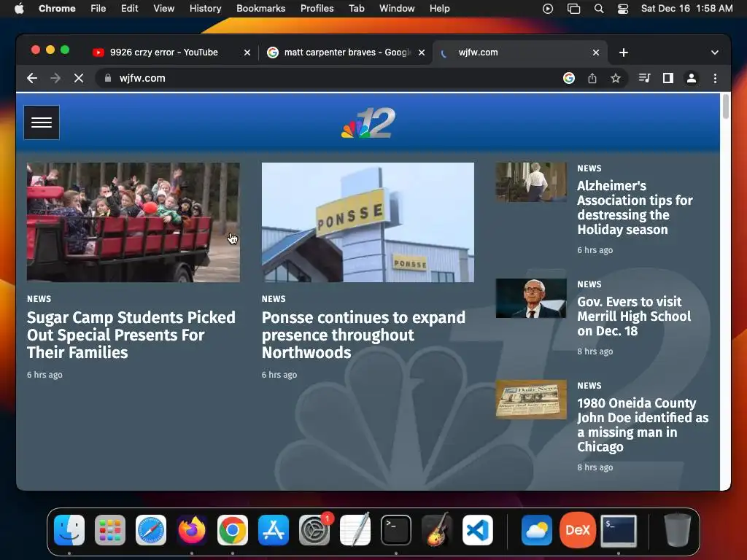This screenshot has height=560, width=747.
Task: Open GarageBand from the Dock
Action: 437,529
